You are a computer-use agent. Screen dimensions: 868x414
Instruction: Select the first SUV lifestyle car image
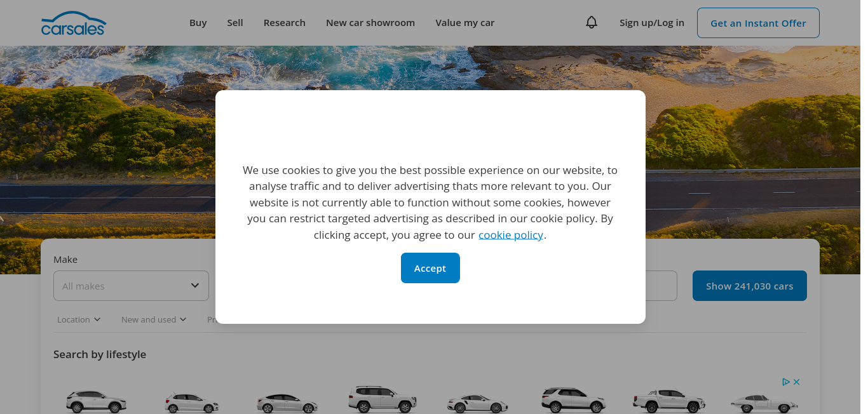tap(97, 401)
